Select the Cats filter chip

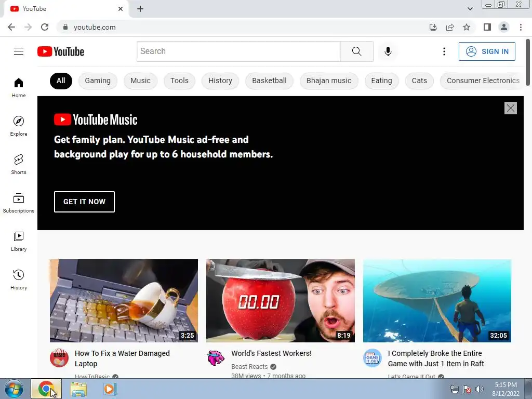(419, 81)
